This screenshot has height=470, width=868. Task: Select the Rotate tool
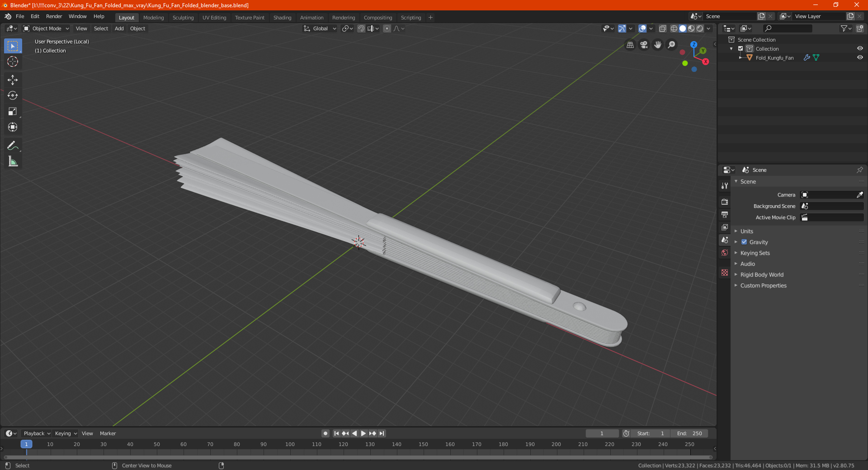[x=13, y=95]
